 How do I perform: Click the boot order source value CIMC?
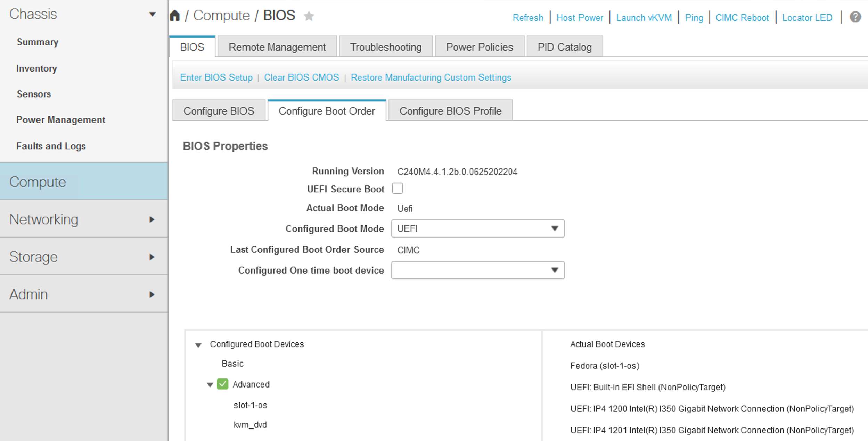tap(408, 250)
